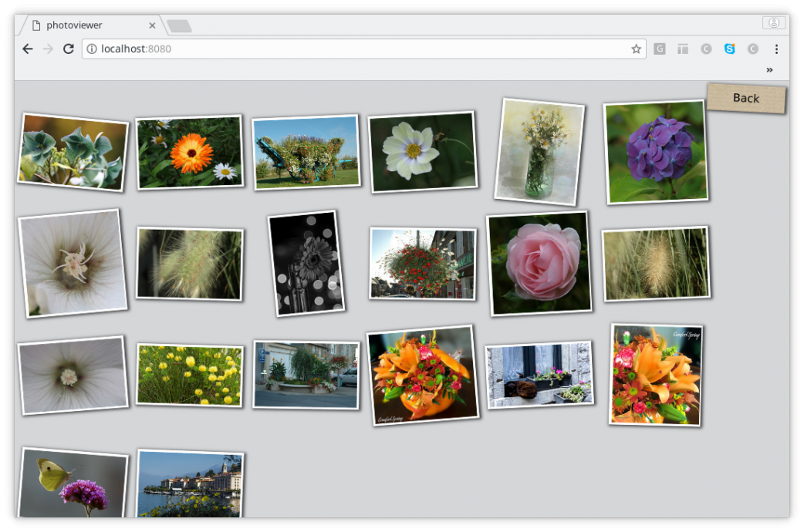Open the orange marigold flower photo
This screenshot has height=532, width=804.
[189, 153]
